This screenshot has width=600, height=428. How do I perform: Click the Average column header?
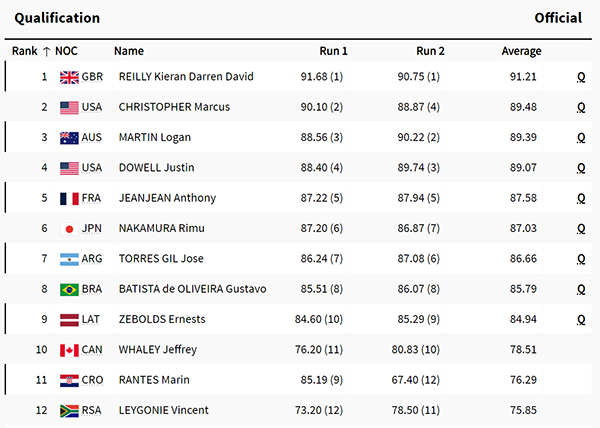pyautogui.click(x=521, y=51)
